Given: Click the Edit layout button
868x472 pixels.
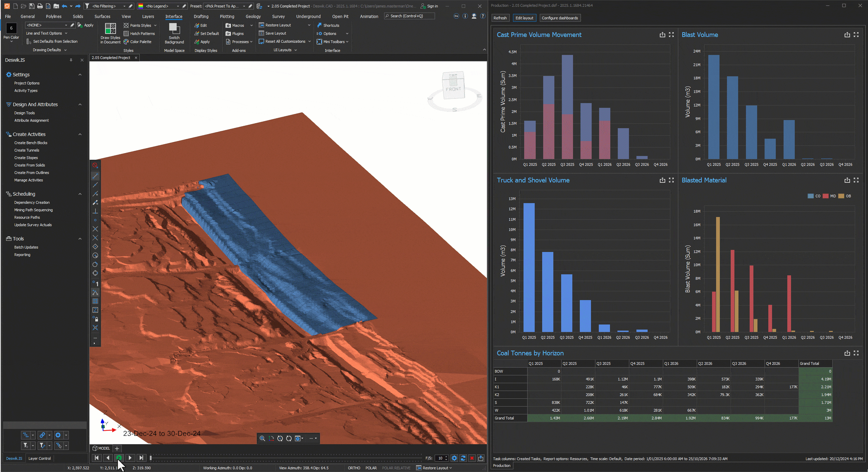Looking at the screenshot, I should [524, 18].
